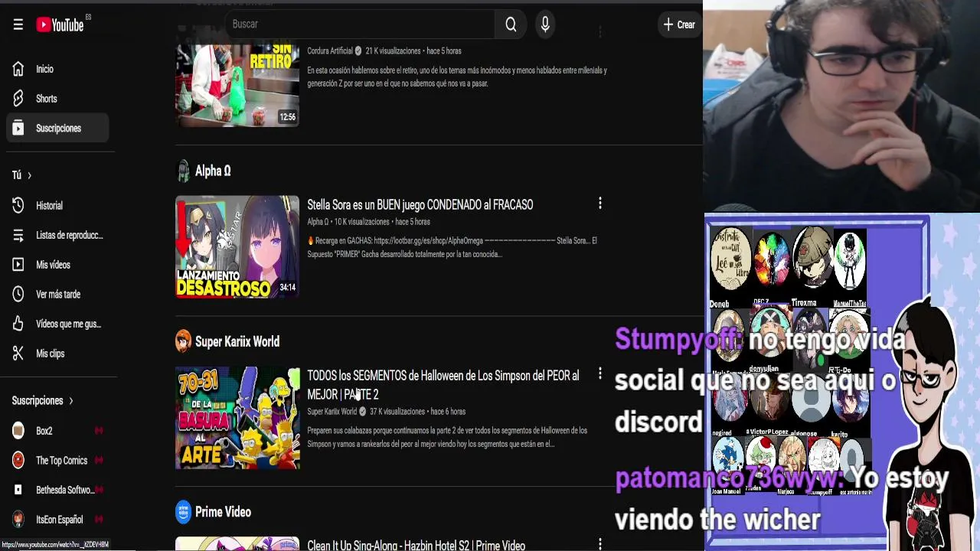Open the hamburger guide menu
The height and width of the screenshot is (551, 980).
coord(18,24)
